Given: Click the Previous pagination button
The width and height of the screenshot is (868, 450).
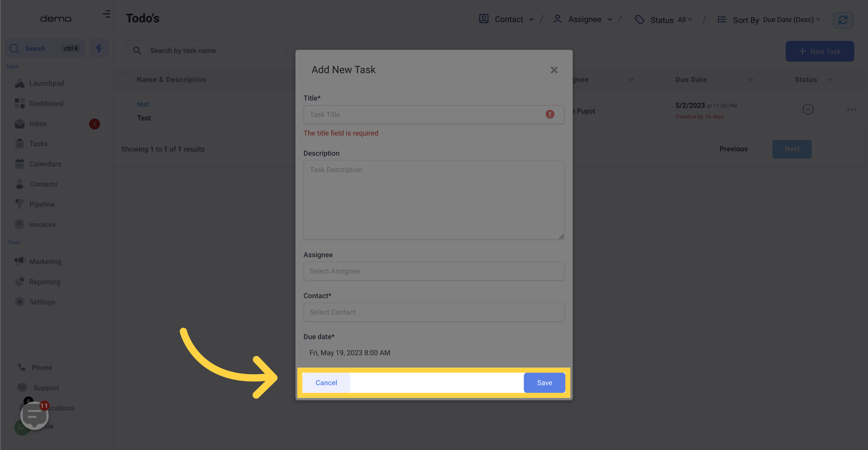Looking at the screenshot, I should pos(733,149).
